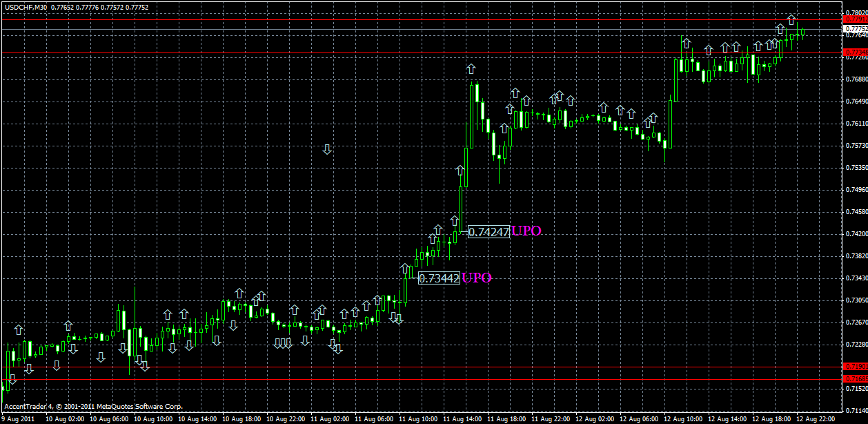Click the lone down arrow signal near 11 Aug 02:00
868x424 pixels.
coord(328,150)
